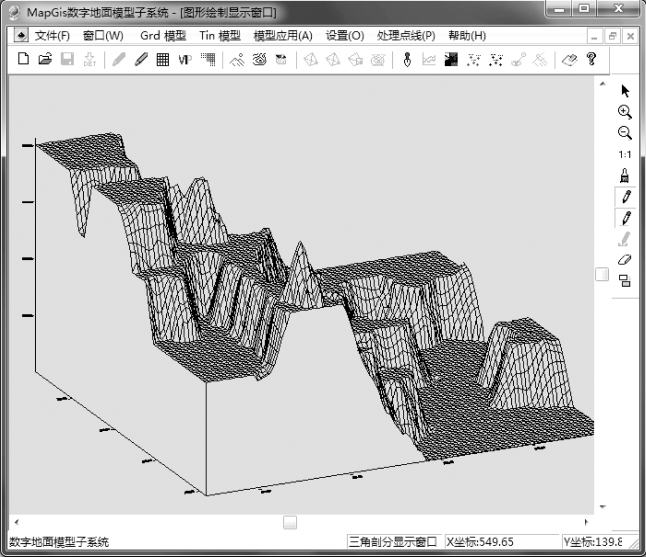646x557 pixels.
Task: Click the Help question mark icon
Action: [592, 60]
